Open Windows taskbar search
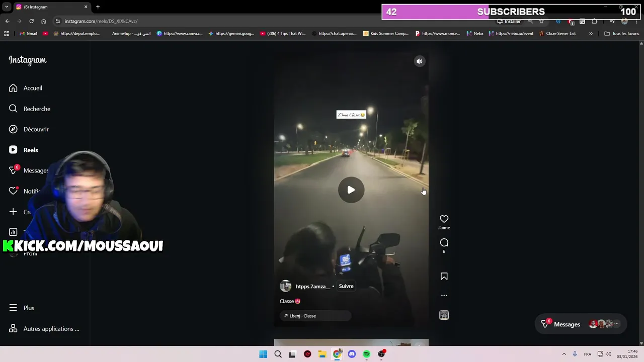 pos(278,354)
